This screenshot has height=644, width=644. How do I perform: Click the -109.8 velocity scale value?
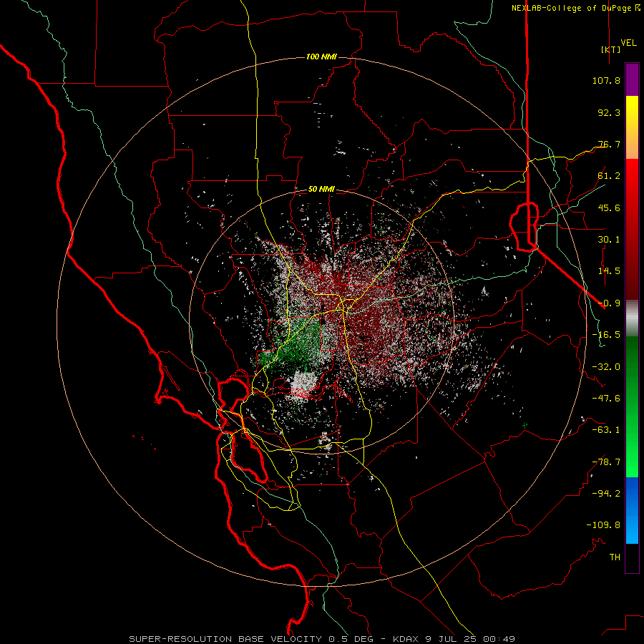click(603, 525)
